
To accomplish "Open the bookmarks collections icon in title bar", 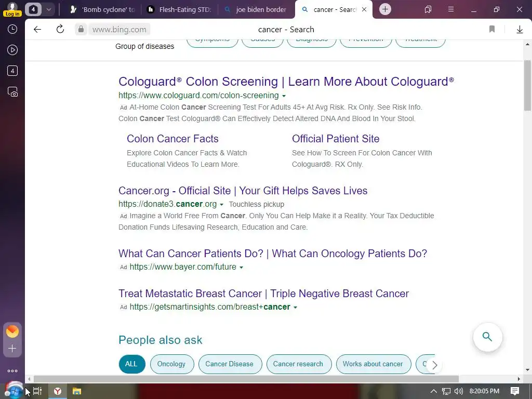I will (428, 9).
